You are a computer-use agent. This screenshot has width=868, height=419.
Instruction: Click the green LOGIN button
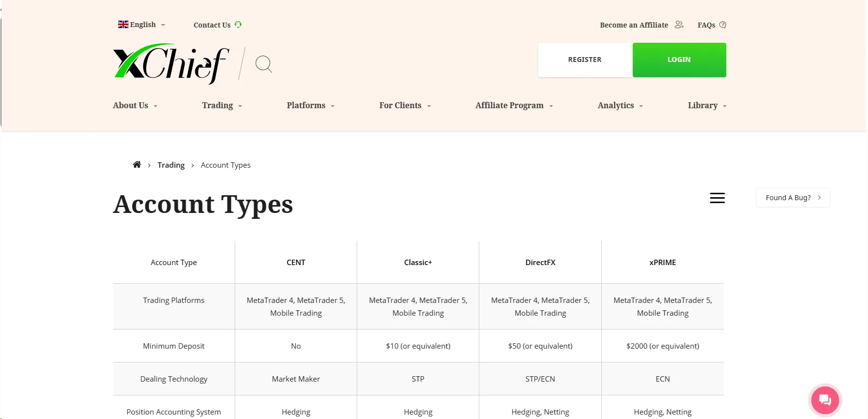679,60
